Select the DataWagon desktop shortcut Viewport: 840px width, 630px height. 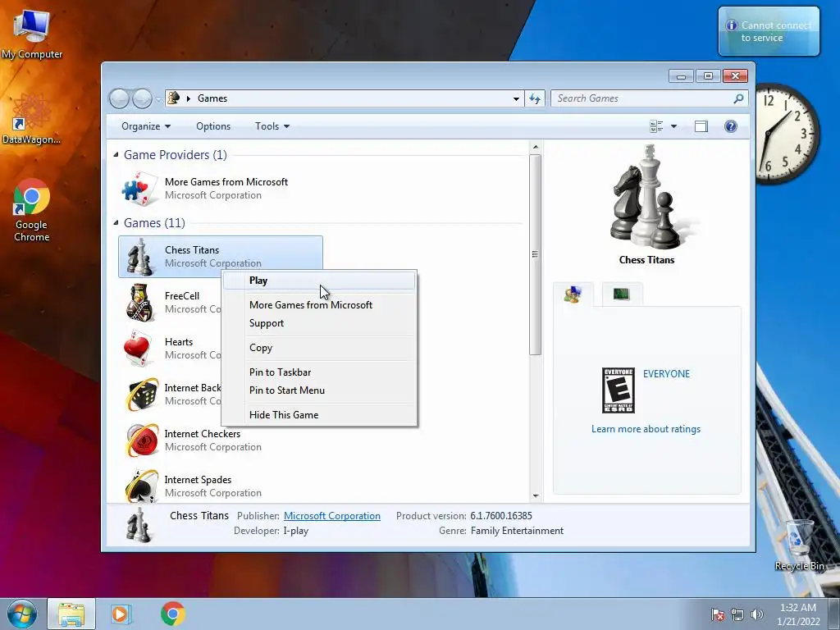(32, 119)
